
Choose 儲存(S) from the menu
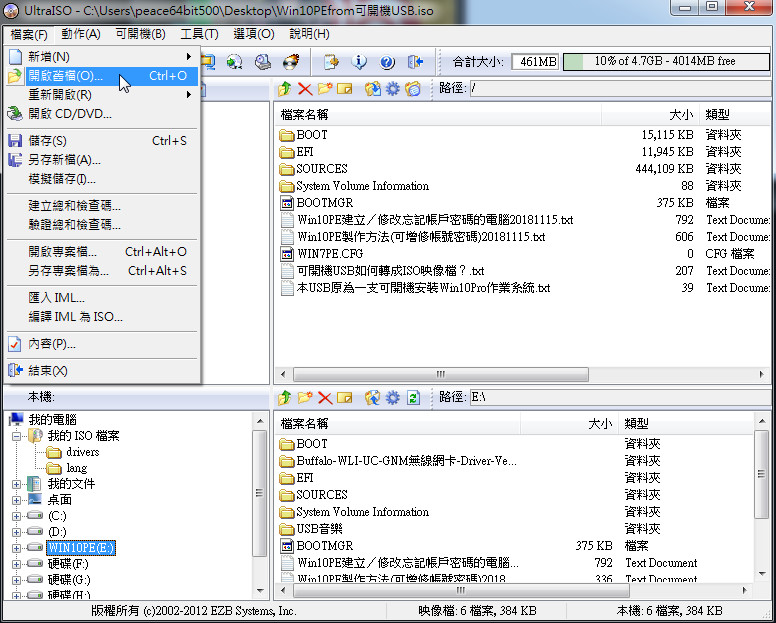[x=102, y=141]
